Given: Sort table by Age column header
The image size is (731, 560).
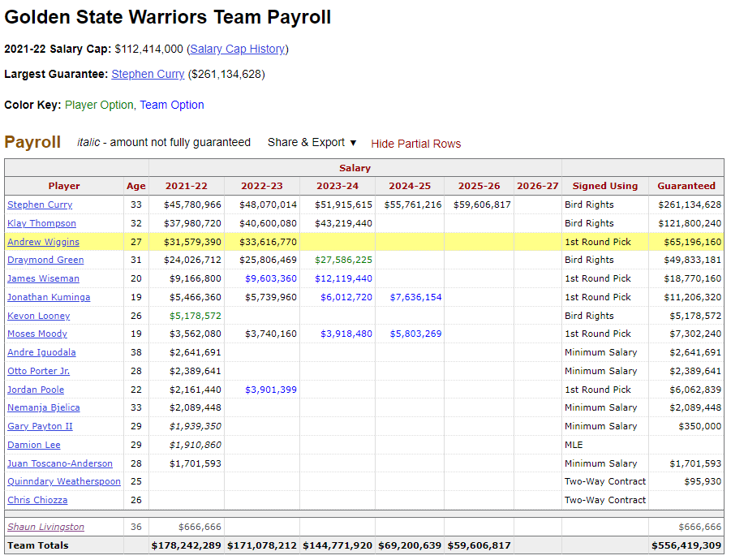Looking at the screenshot, I should (x=136, y=186).
